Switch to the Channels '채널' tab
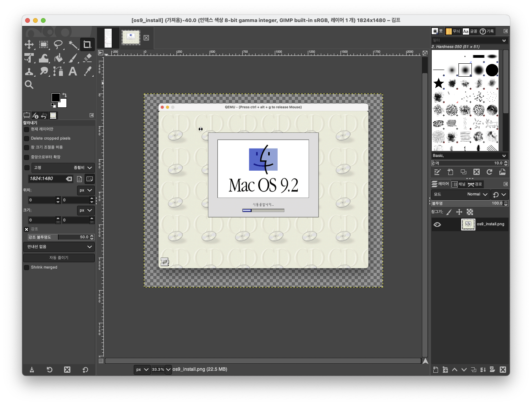 [458, 184]
